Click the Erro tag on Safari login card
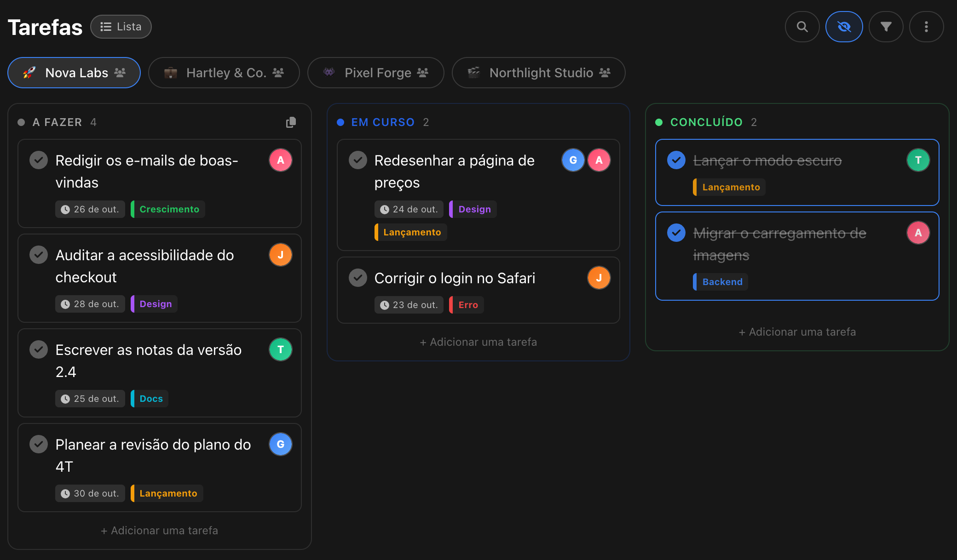Screen dimensions: 957x560 467,305
